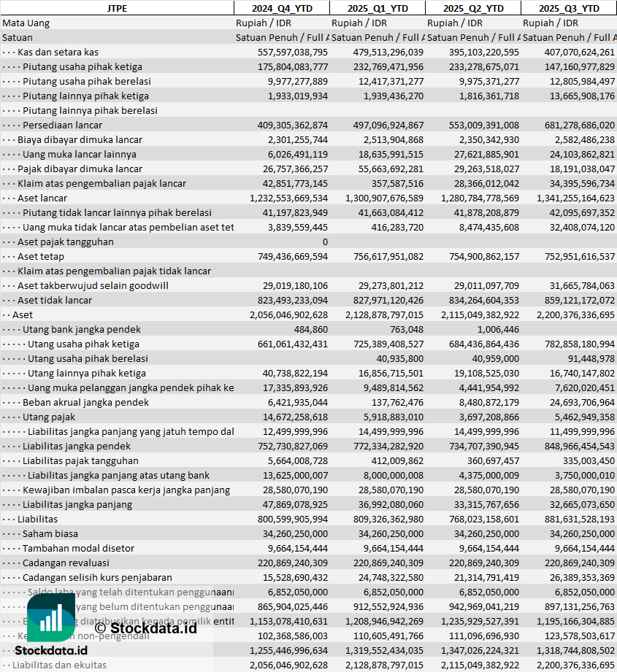The width and height of the screenshot is (617, 672).
Task: Click Utang usaha pihak berelasi value 91,448,978
Action: (x=591, y=358)
